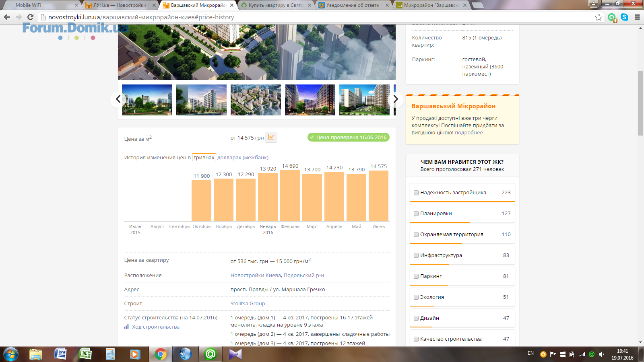Image resolution: width=644 pixels, height=362 pixels.
Task: Click the February 14 690 price bar
Action: [x=290, y=195]
